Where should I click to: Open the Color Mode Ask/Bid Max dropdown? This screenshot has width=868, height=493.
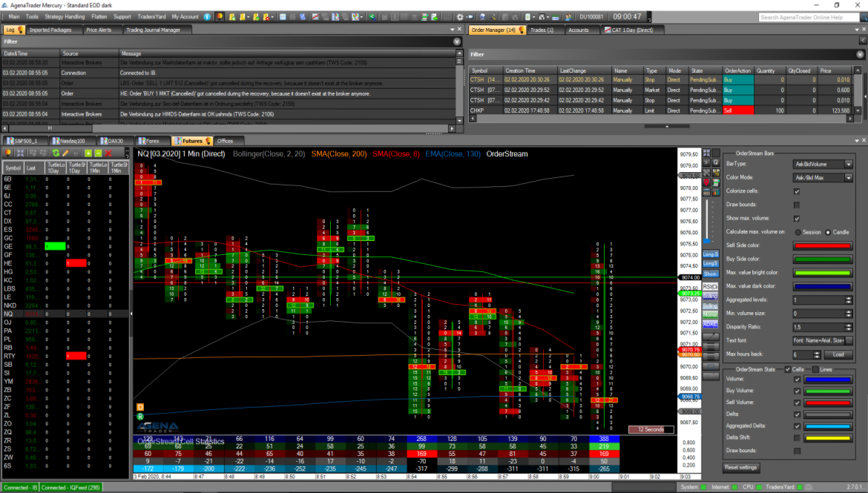[823, 178]
